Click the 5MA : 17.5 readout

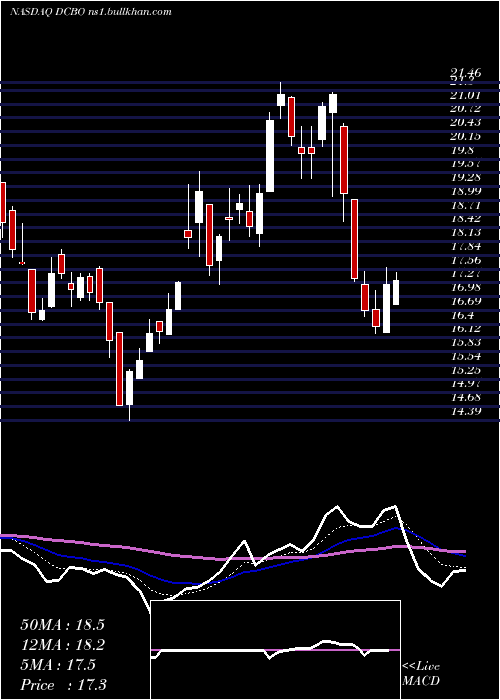click(58, 665)
